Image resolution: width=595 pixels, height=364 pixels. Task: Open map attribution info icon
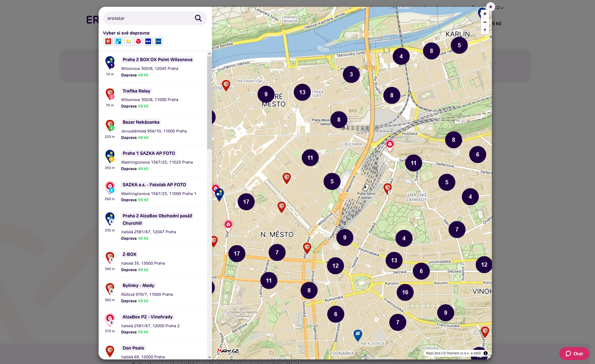[486, 353]
